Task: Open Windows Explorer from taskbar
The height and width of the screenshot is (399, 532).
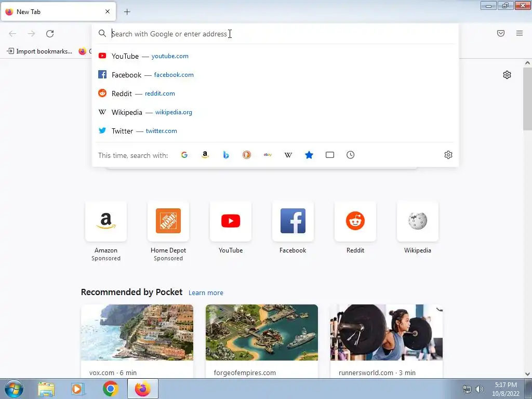Action: tap(46, 389)
